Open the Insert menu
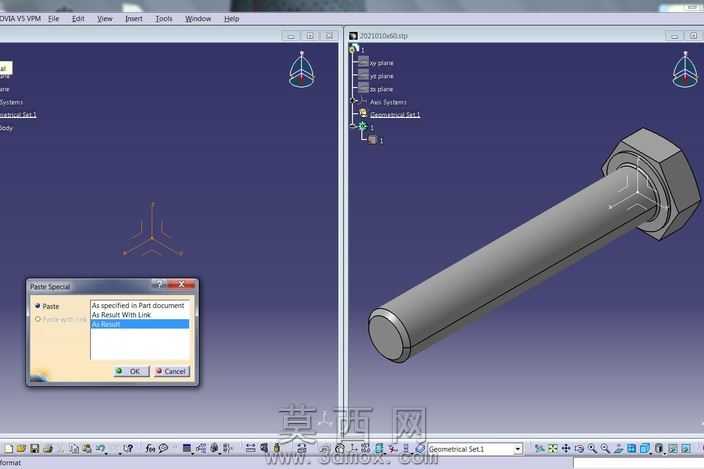The height and width of the screenshot is (469, 704). tap(134, 19)
